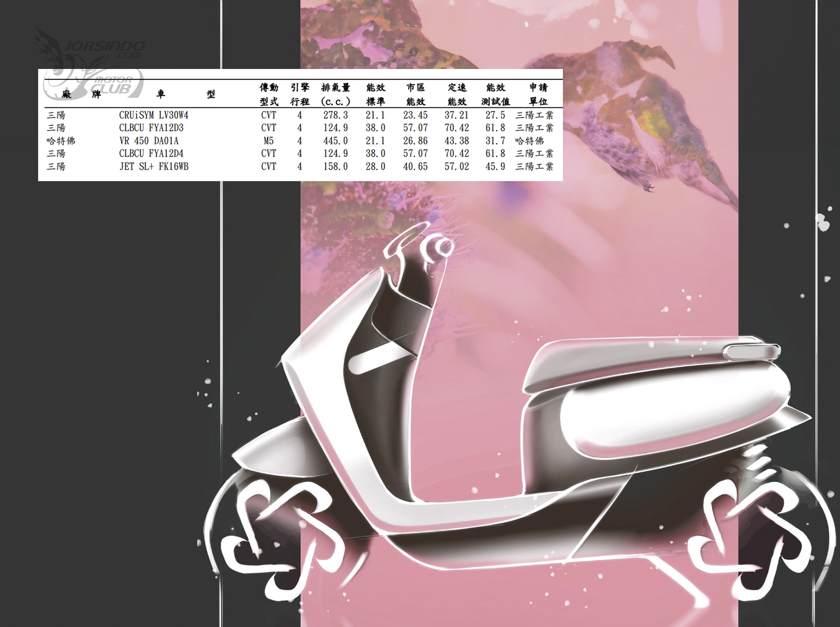The image size is (840, 627).
Task: Click 'CVT' in the CRUiSYM LV30W4 row
Action: 269,115
